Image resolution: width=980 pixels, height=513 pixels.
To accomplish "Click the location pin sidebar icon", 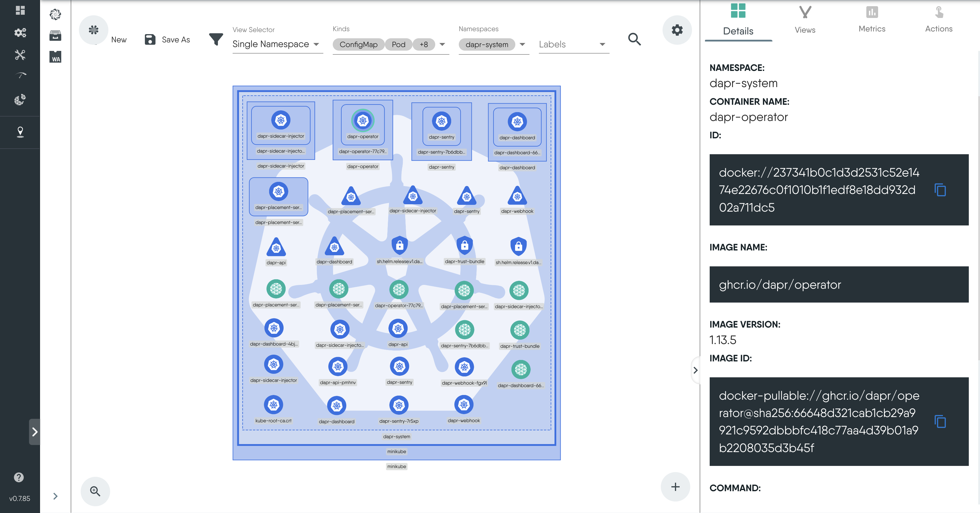I will [x=20, y=132].
